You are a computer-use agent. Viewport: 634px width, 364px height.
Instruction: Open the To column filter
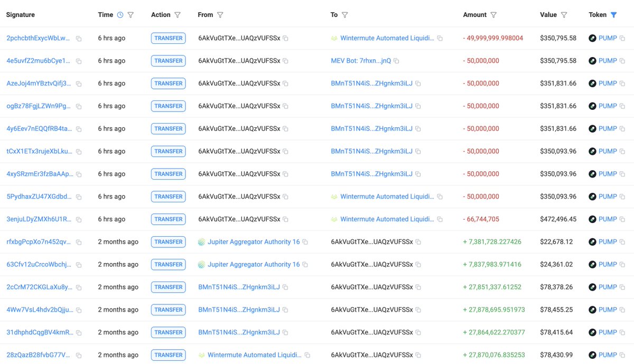(344, 15)
